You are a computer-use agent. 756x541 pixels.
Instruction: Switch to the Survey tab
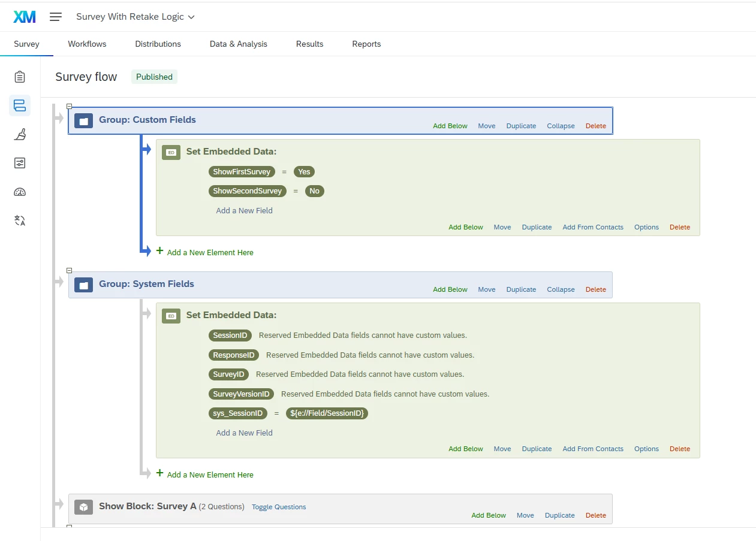pos(26,44)
